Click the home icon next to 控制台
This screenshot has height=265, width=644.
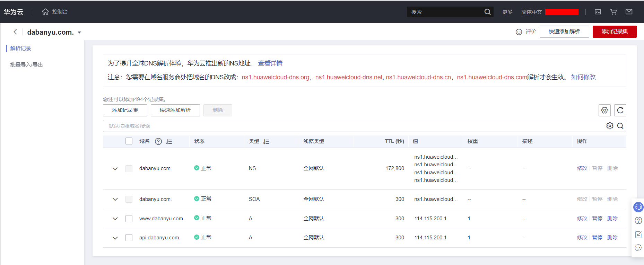[x=45, y=12]
